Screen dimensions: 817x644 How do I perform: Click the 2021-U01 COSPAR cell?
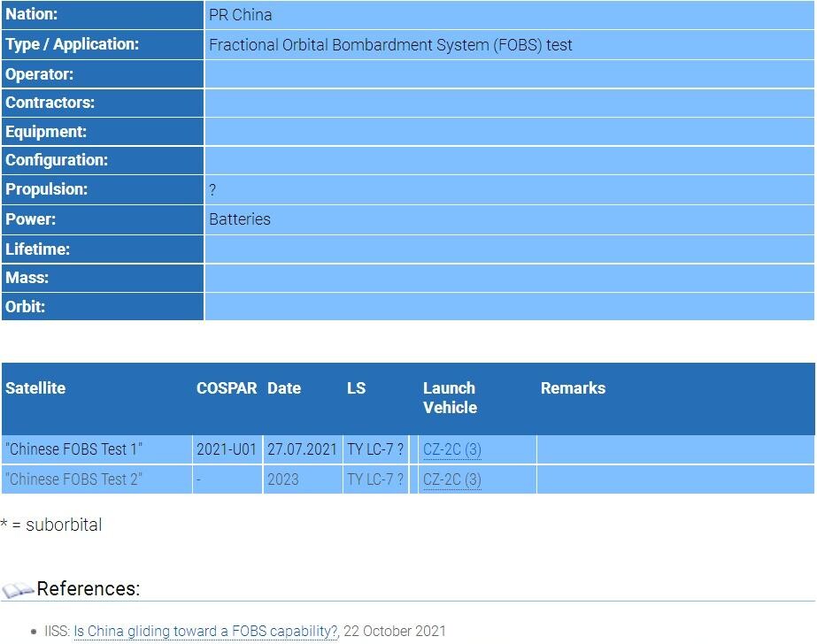tap(227, 449)
